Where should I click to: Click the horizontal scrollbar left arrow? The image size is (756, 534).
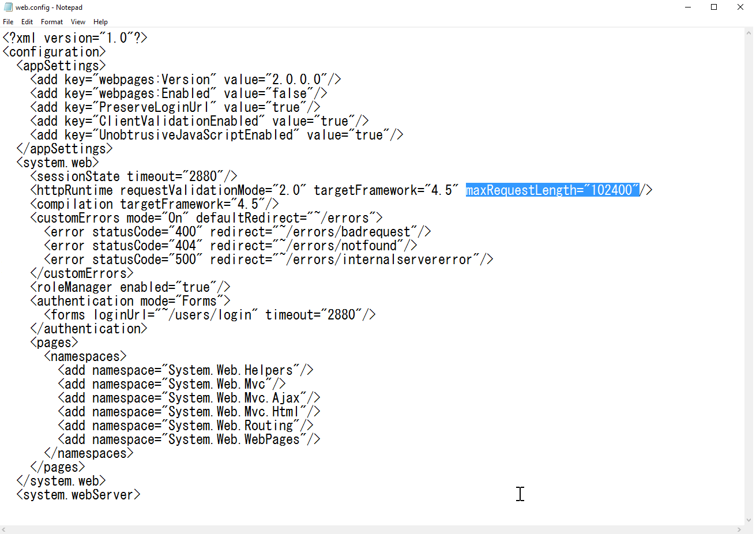point(4,529)
